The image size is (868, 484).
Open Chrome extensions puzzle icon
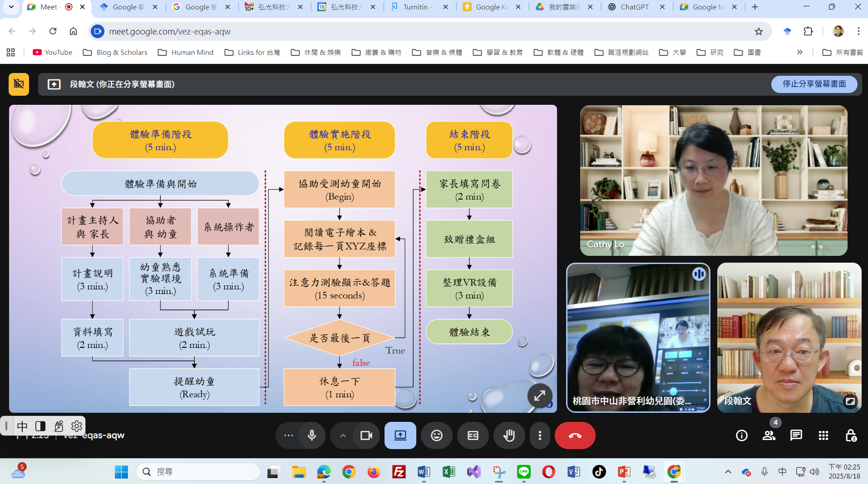[808, 31]
